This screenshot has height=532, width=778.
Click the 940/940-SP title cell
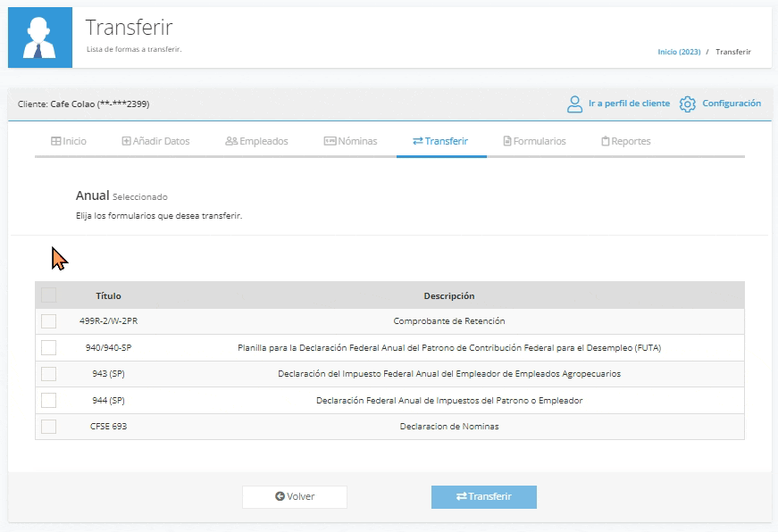tap(109, 347)
